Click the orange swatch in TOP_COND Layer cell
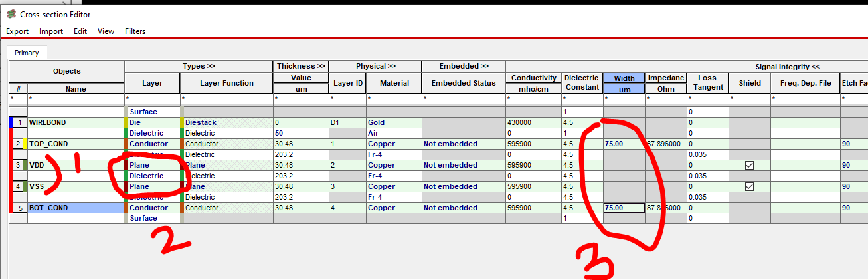Screen dimensions: 868x280 click(126, 144)
